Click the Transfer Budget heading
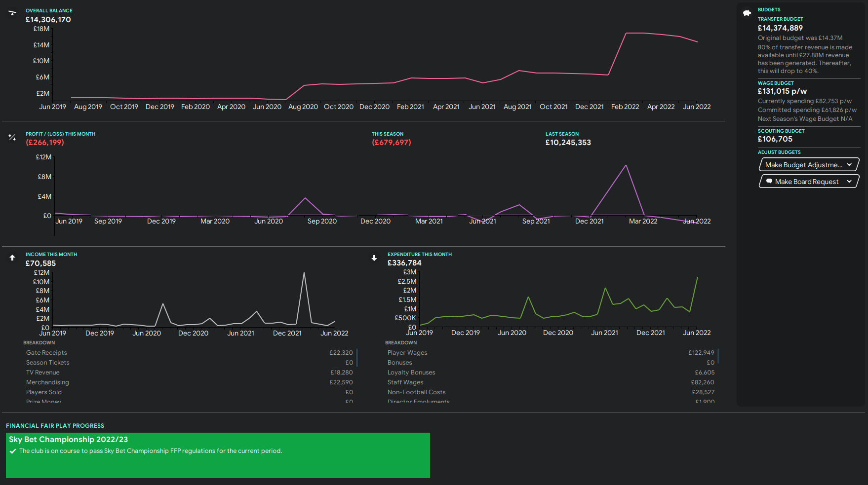This screenshot has width=868, height=485. (780, 19)
